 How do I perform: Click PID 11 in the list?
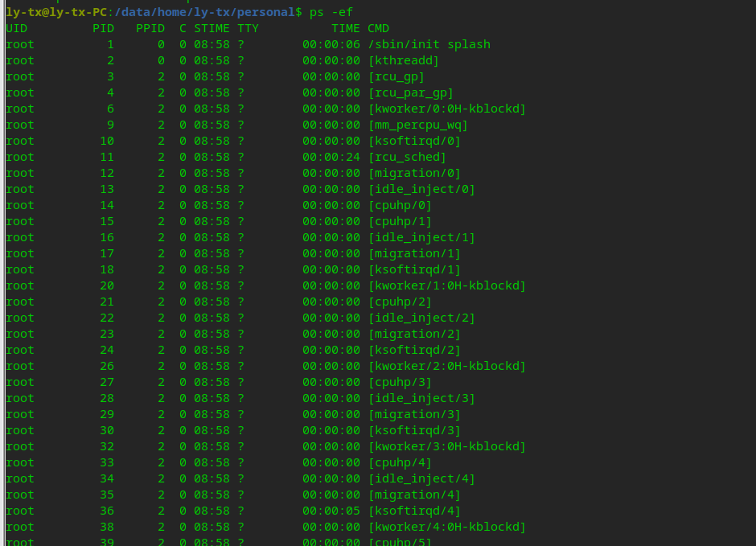[107, 157]
